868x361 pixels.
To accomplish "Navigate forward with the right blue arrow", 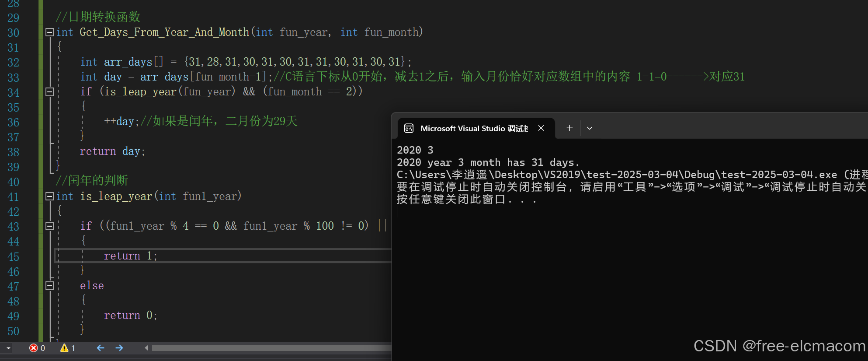I will coord(119,348).
